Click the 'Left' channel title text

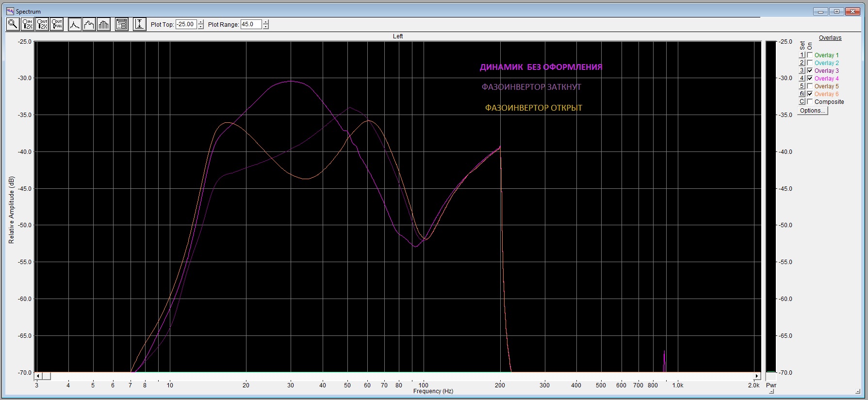point(398,36)
